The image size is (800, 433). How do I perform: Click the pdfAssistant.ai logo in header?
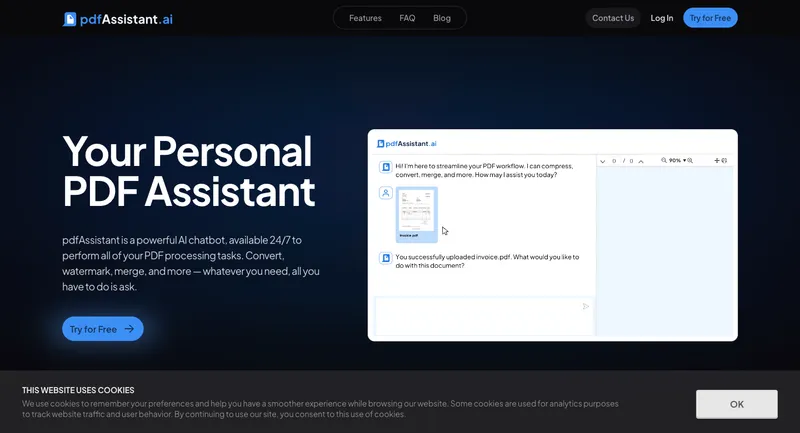point(118,19)
